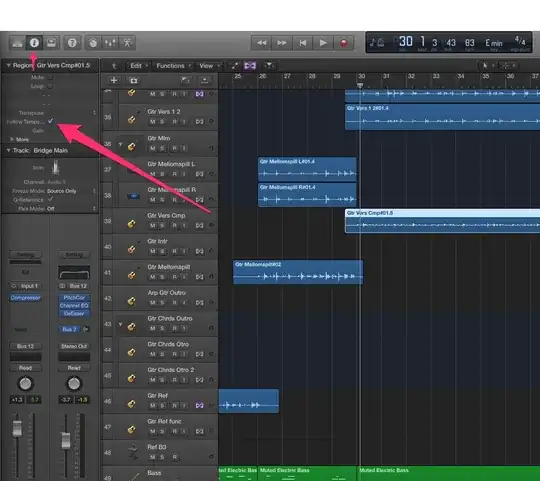Screen dimensions: 540x481
Task: Toggle the region Mute checkbox
Action: pos(51,77)
